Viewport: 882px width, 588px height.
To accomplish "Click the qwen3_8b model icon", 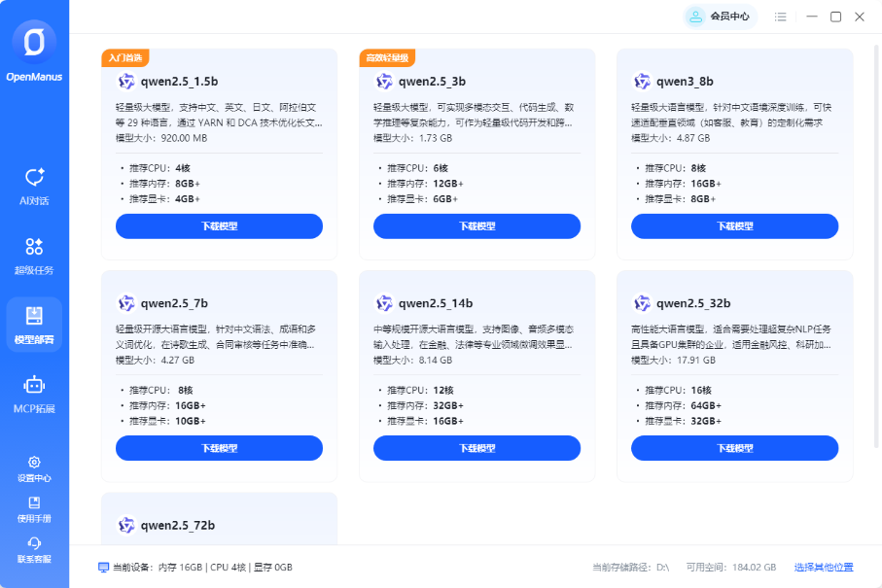I will pyautogui.click(x=640, y=81).
